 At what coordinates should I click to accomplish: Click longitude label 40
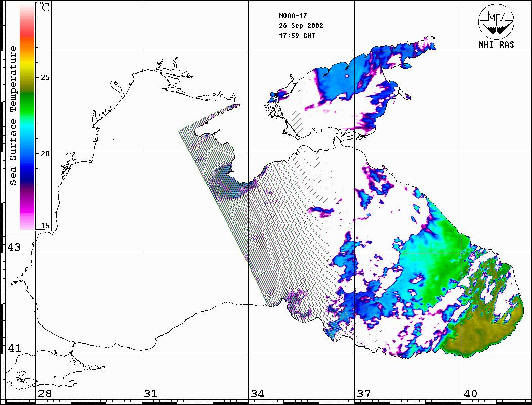click(470, 393)
